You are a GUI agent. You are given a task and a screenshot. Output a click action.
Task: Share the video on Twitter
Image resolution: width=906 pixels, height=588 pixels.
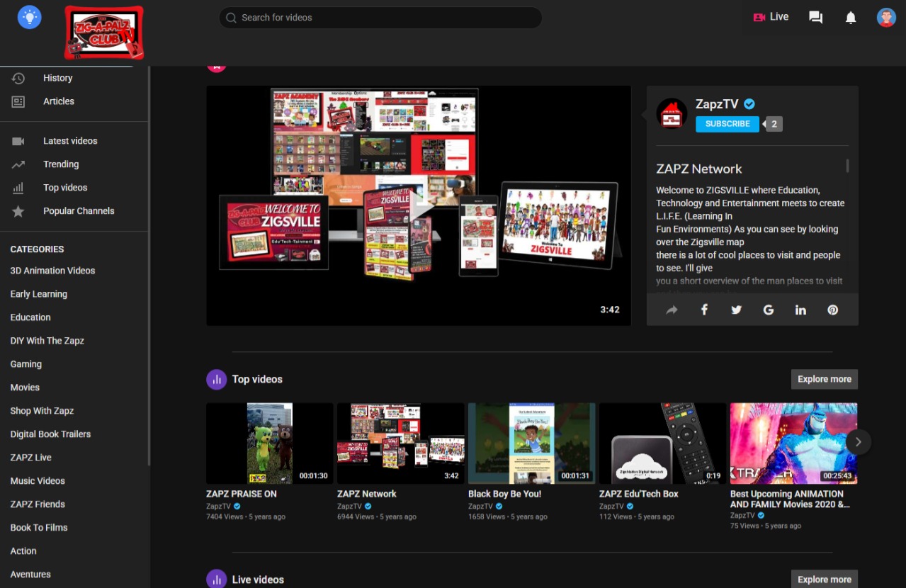tap(737, 310)
